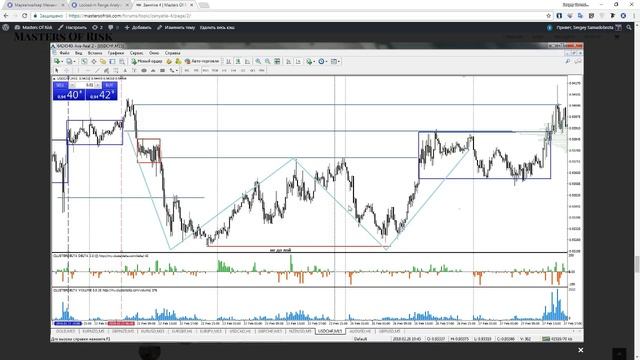Click Удалить весь кэш link

coord(217,27)
